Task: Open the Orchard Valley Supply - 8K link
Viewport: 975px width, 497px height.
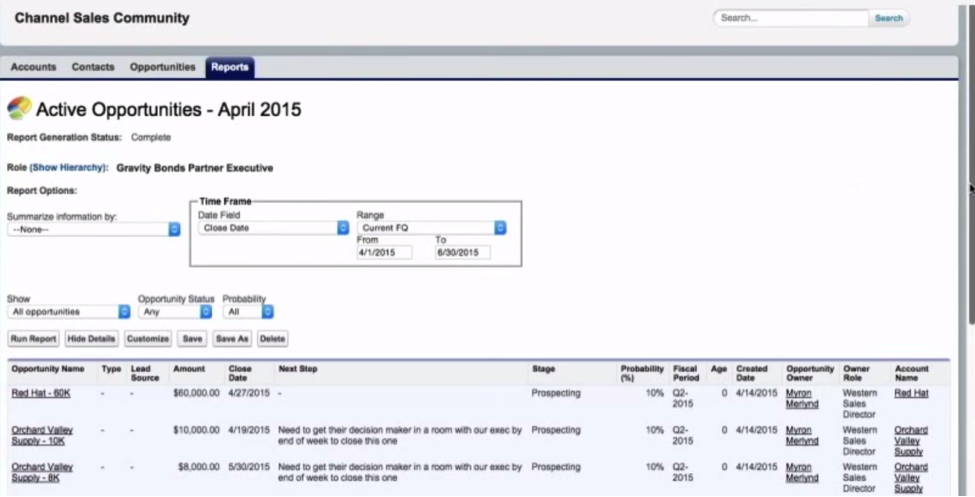Action: [42, 472]
